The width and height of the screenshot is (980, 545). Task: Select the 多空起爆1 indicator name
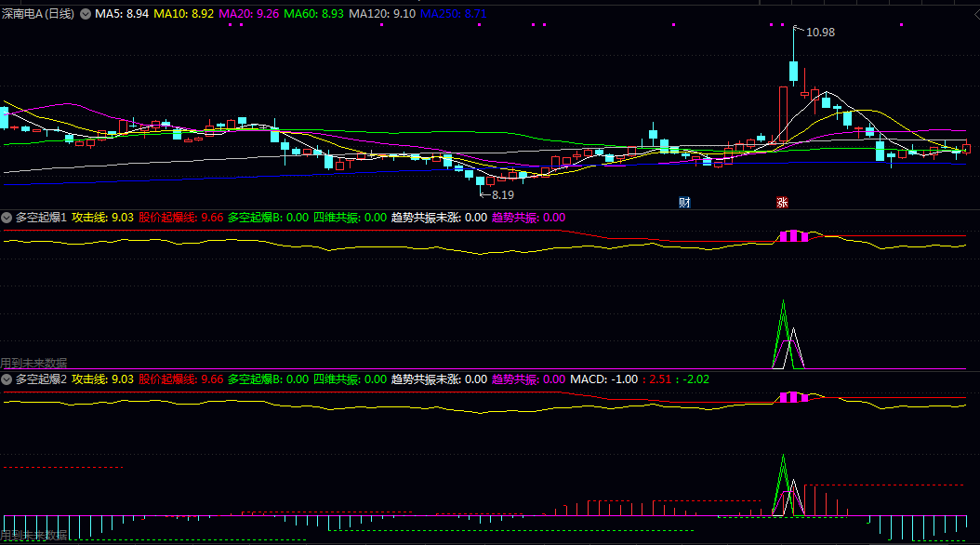tap(41, 218)
